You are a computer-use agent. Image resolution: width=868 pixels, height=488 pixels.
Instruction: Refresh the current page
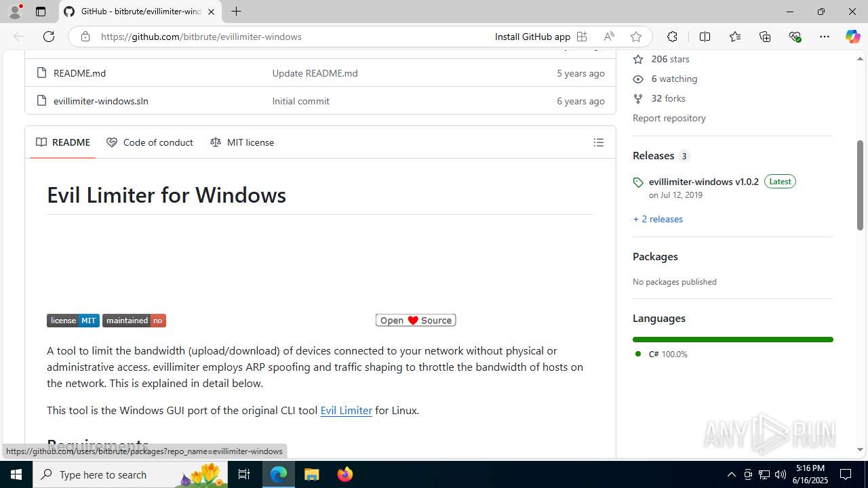click(x=49, y=37)
